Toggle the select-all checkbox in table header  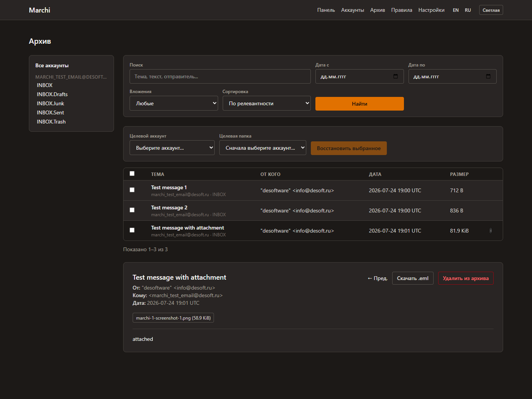coord(132,174)
